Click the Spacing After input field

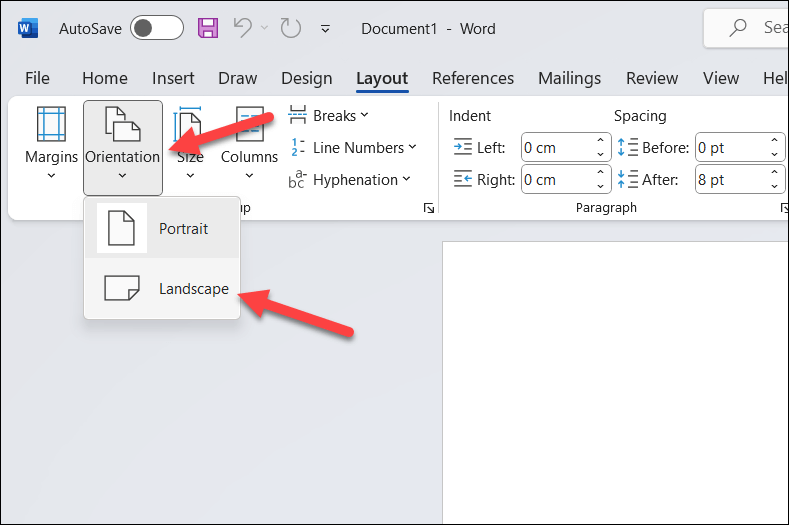tap(731, 179)
